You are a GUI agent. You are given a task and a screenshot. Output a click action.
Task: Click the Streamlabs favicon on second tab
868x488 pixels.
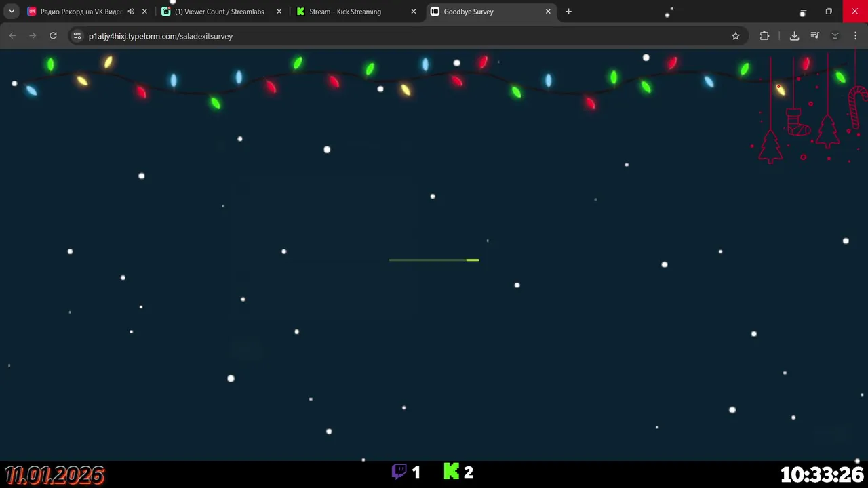[x=166, y=12]
